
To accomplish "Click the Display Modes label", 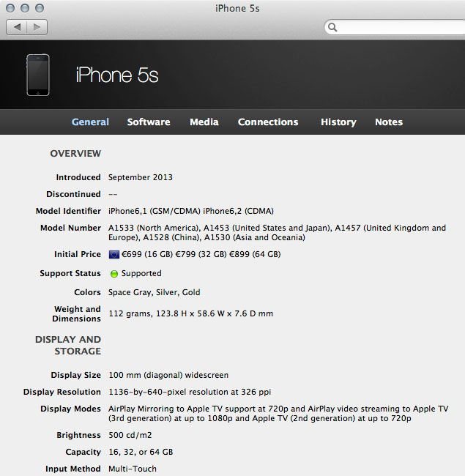I will pos(70,409).
